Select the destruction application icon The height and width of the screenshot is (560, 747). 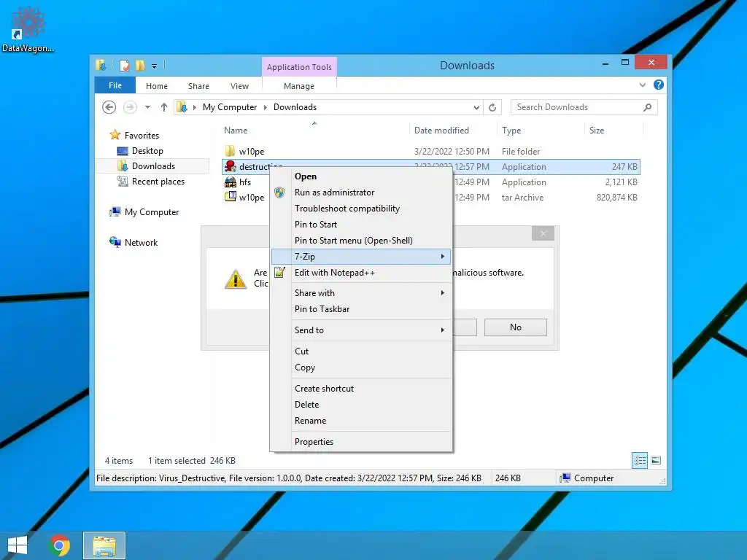click(x=230, y=166)
